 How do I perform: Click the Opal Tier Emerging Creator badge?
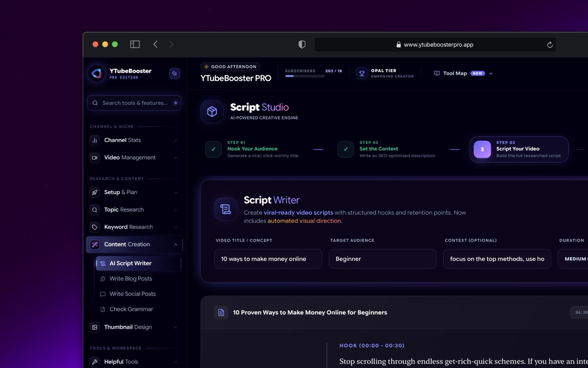click(x=385, y=73)
